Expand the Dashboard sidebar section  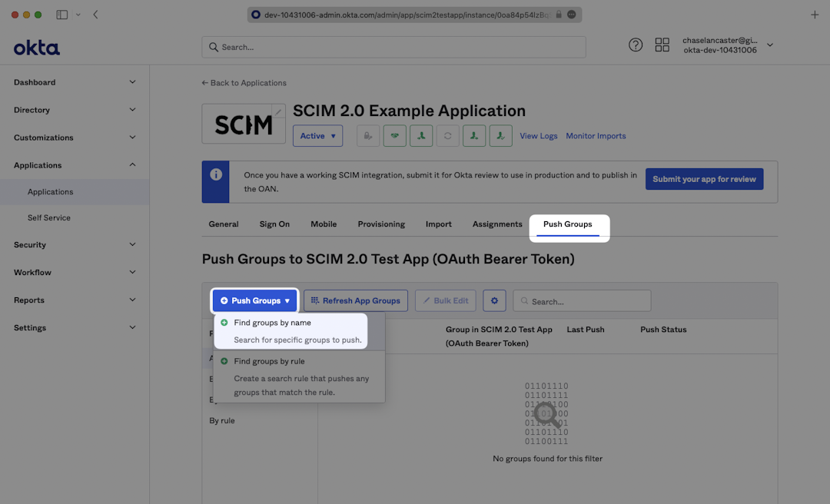pyautogui.click(x=75, y=82)
